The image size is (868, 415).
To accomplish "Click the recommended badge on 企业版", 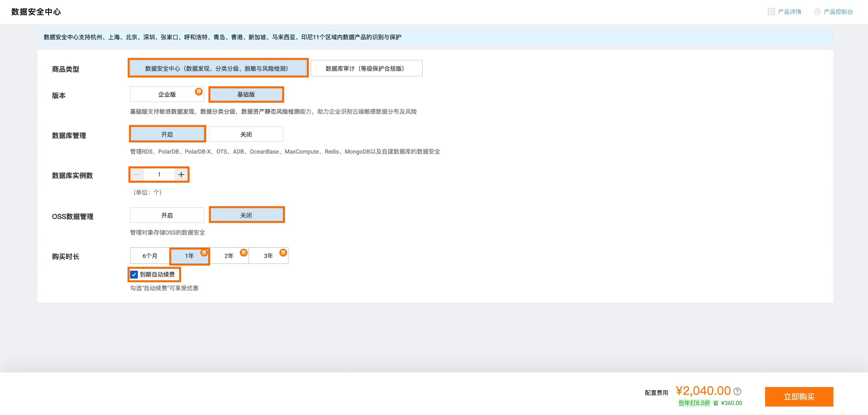I will tap(199, 91).
